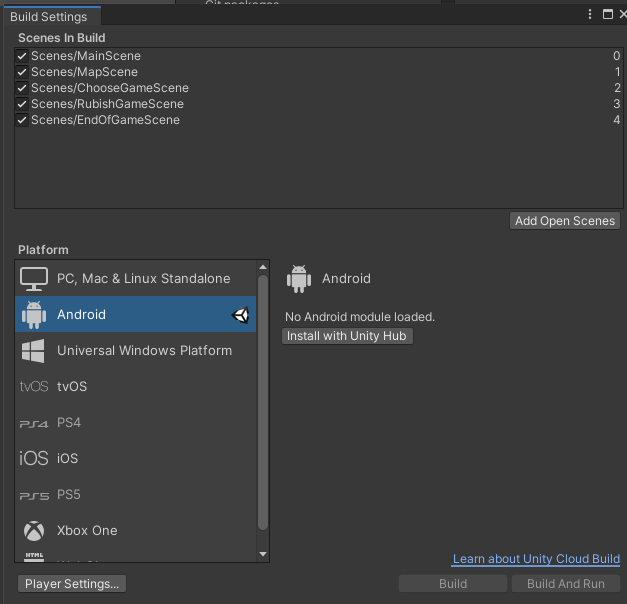
Task: Click the iOS platform icon
Action: (34, 458)
